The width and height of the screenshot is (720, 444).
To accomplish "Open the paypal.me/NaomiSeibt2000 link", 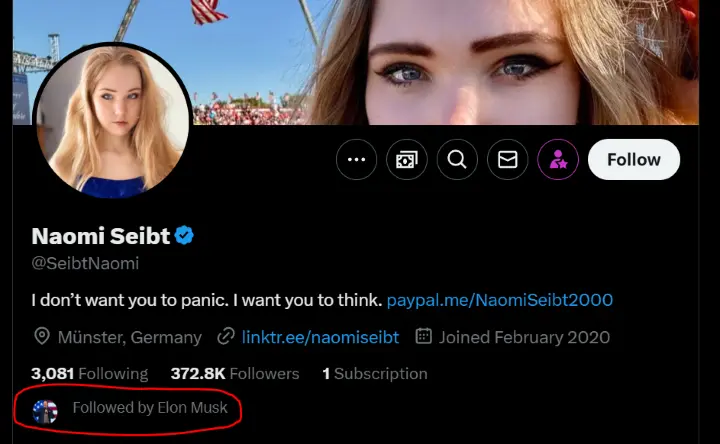I will click(499, 300).
